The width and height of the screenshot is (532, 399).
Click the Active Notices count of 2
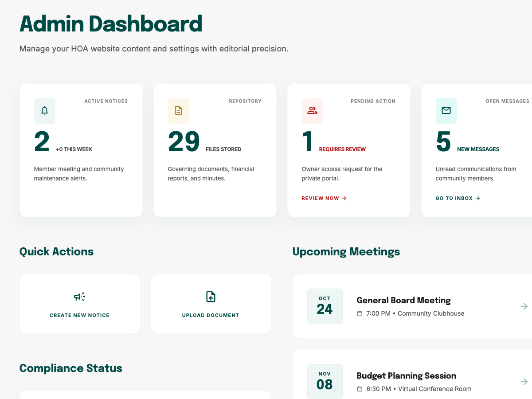42,142
